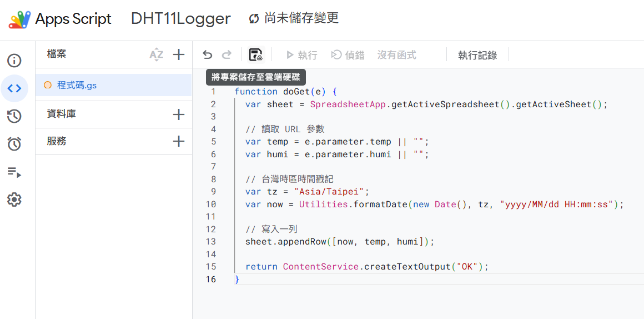644x319 pixels.
Task: Open the 沒有函式 function dropdown
Action: click(x=396, y=55)
